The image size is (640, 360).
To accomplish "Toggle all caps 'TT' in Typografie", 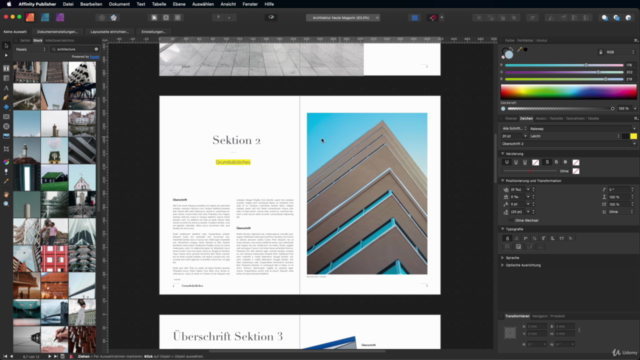I will (x=562, y=238).
